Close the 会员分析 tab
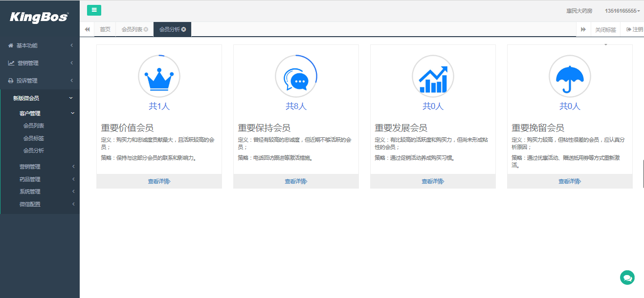Viewport: 644px width, 298px height. click(183, 29)
